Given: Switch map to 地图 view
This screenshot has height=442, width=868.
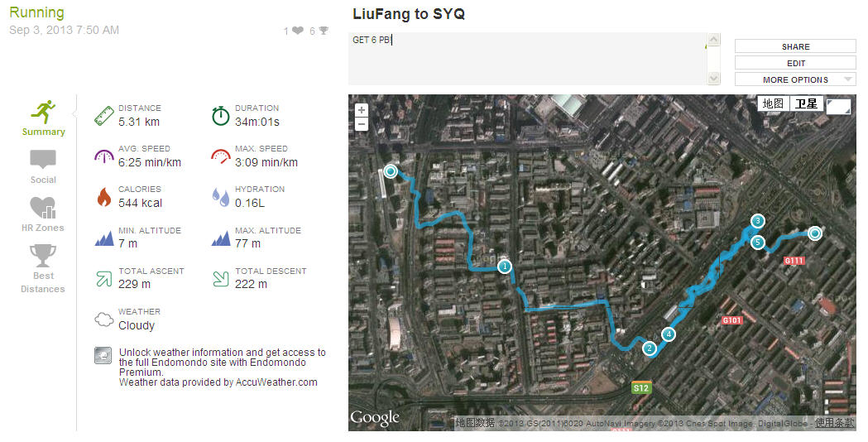Looking at the screenshot, I should point(773,103).
